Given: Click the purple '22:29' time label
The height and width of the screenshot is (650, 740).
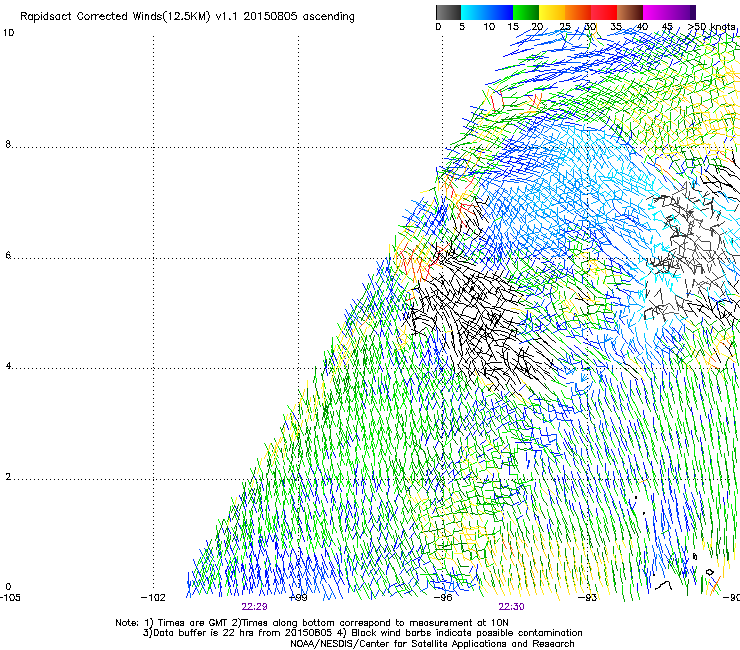Looking at the screenshot, I should pyautogui.click(x=254, y=607).
